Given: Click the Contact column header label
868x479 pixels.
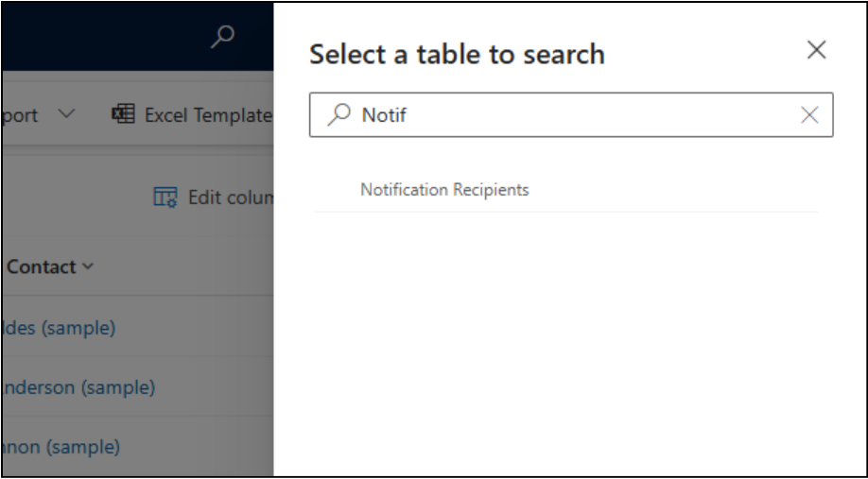Looking at the screenshot, I should (41, 267).
